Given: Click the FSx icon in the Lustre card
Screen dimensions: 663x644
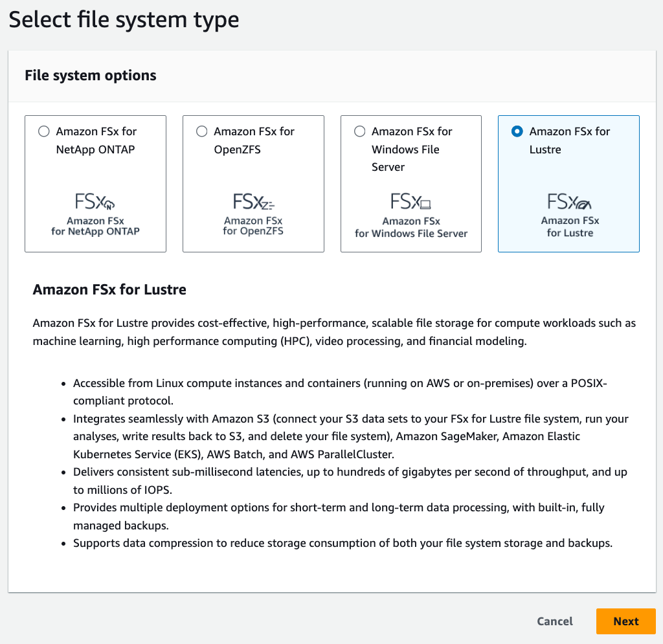Looking at the screenshot, I should (x=568, y=201).
